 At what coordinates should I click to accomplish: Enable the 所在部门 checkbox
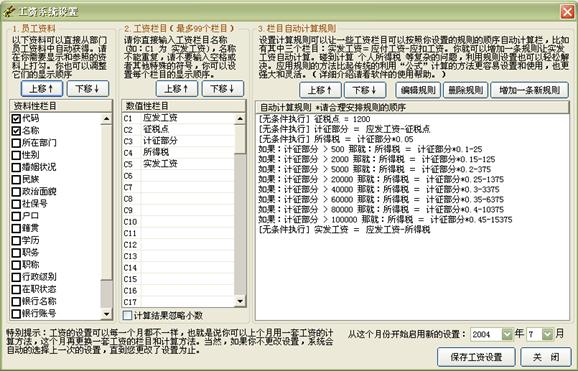[x=16, y=143]
